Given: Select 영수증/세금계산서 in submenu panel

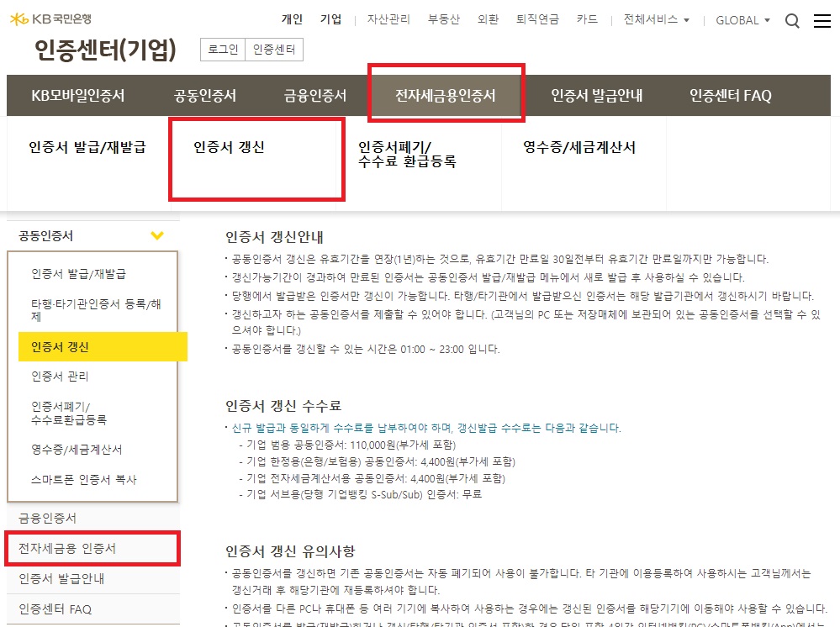Looking at the screenshot, I should click(x=579, y=147).
